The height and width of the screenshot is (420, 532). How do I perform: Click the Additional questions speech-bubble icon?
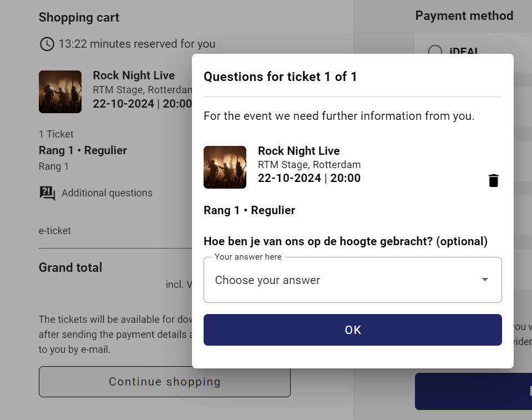[x=47, y=193]
